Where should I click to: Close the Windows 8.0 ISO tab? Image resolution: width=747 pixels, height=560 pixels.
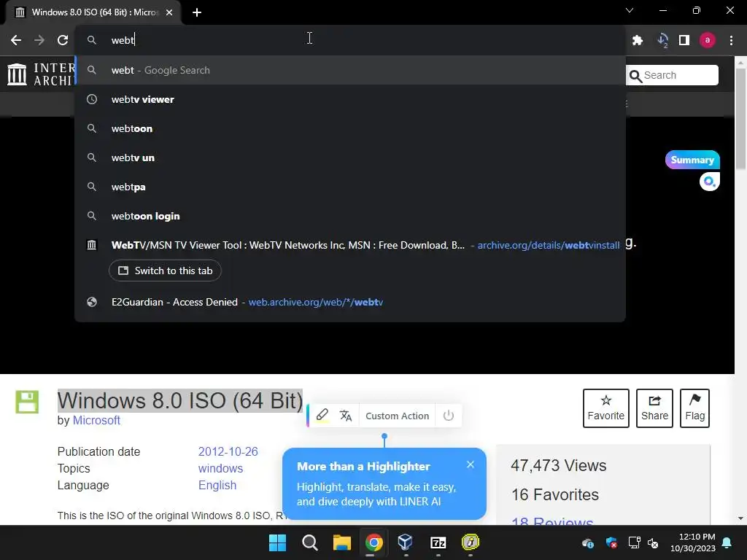coord(169,12)
